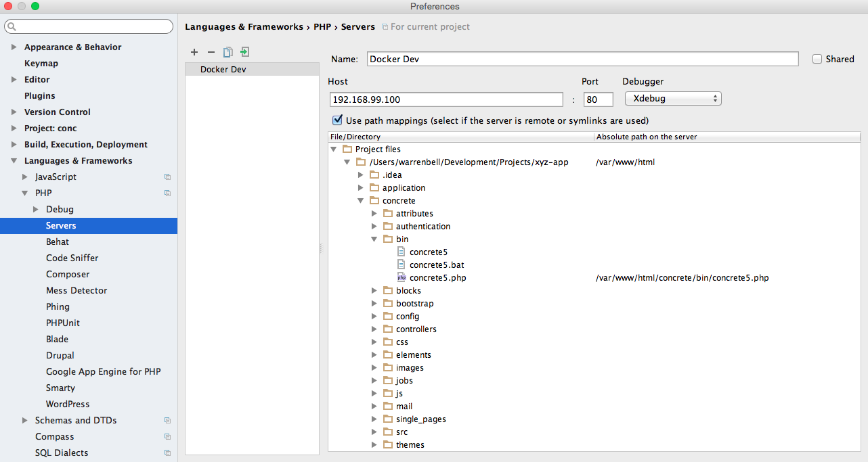The image size is (868, 462).
Task: Expand the Debug node under PHP
Action: pyautogui.click(x=36, y=210)
